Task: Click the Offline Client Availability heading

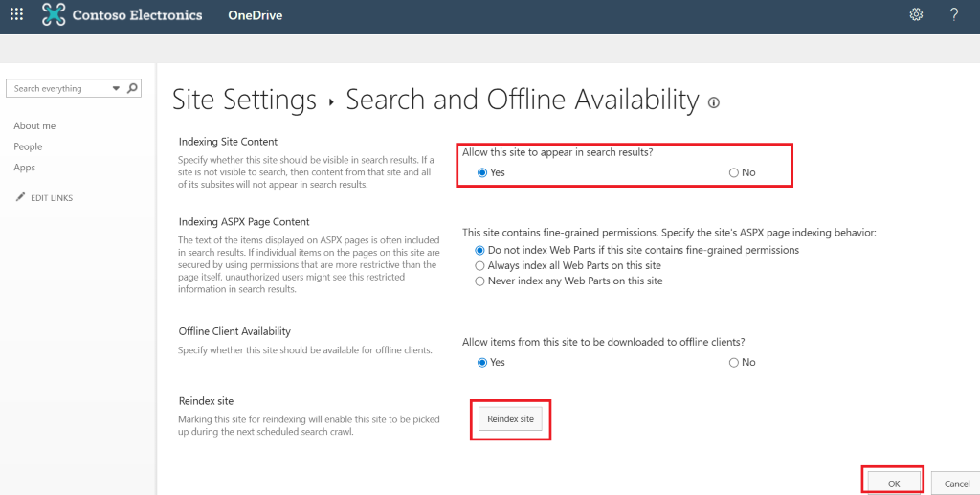Action: [235, 331]
